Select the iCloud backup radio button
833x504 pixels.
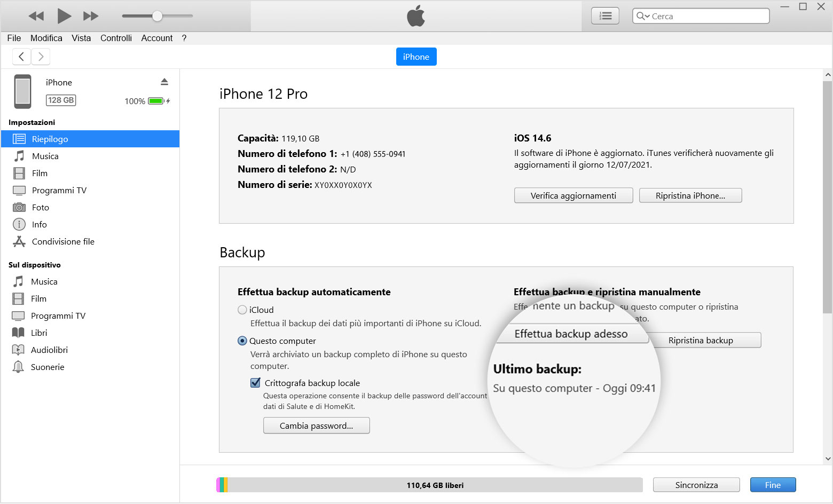(242, 310)
